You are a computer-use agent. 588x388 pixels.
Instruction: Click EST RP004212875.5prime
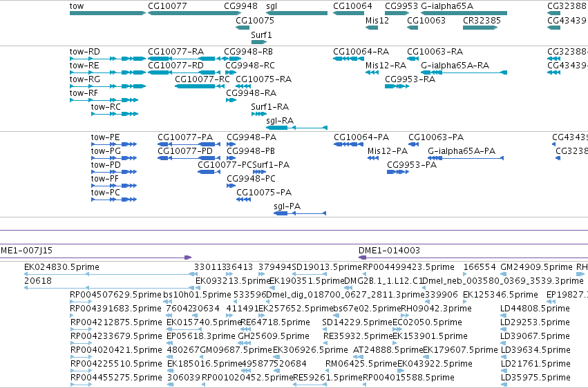coord(81,329)
